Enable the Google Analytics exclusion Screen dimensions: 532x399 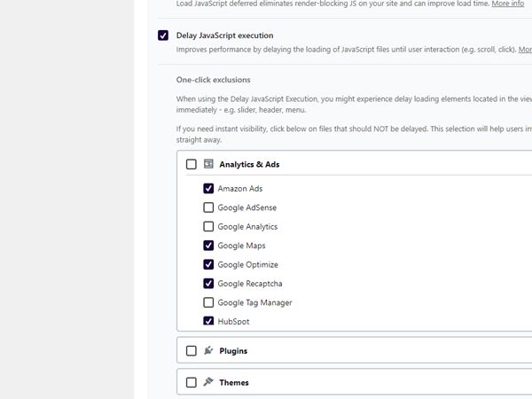point(208,226)
